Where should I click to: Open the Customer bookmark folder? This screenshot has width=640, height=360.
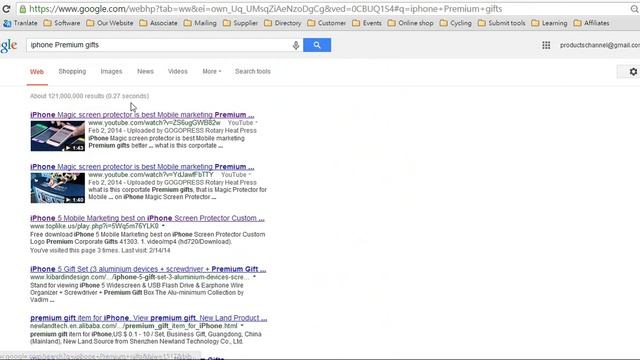(327, 23)
